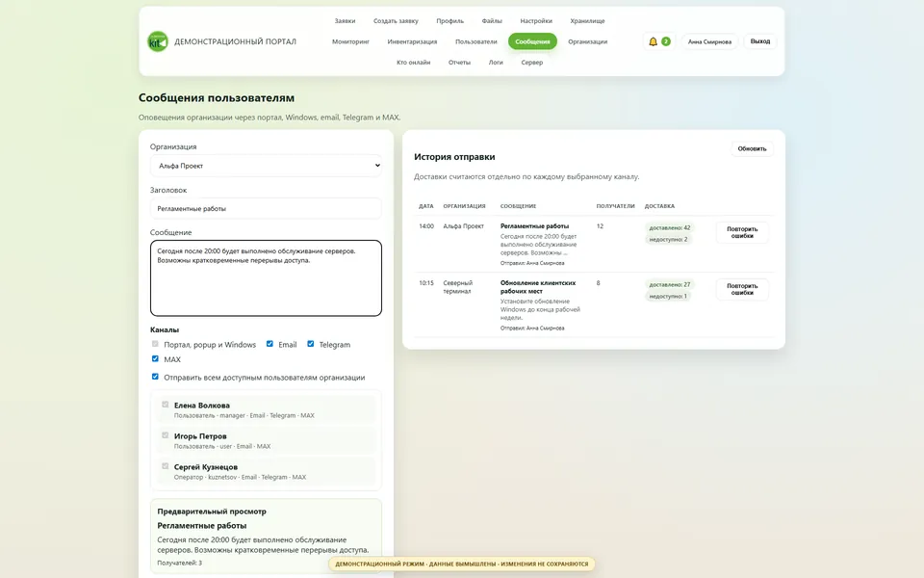Click the ДОСТАВКА column header
Viewport: 924px width, 578px height.
(659, 206)
